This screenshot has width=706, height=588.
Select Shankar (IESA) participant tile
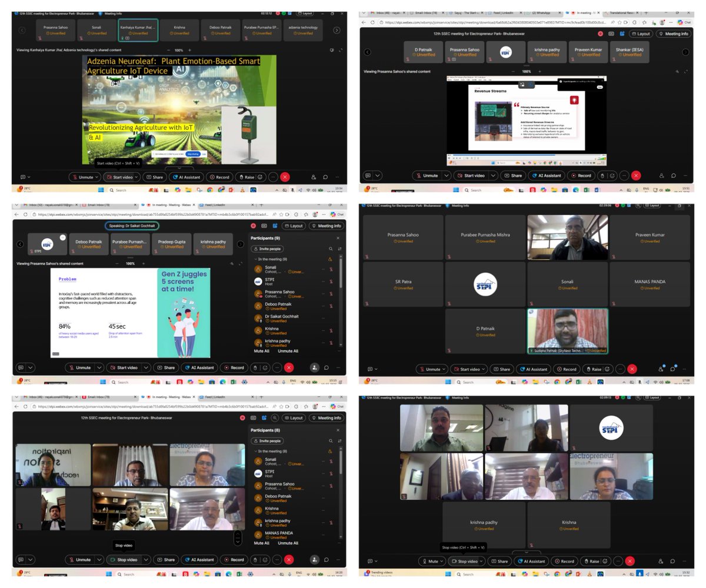(629, 52)
